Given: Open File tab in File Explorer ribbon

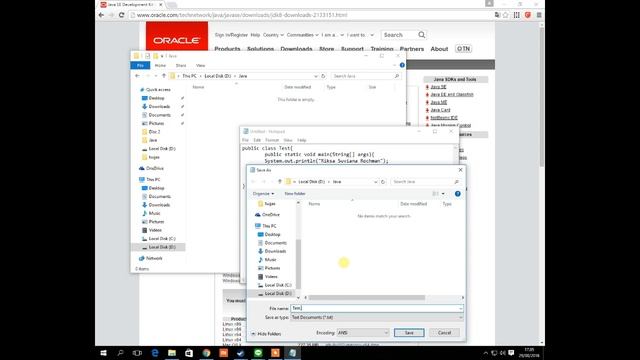Looking at the screenshot, I should coord(140,65).
